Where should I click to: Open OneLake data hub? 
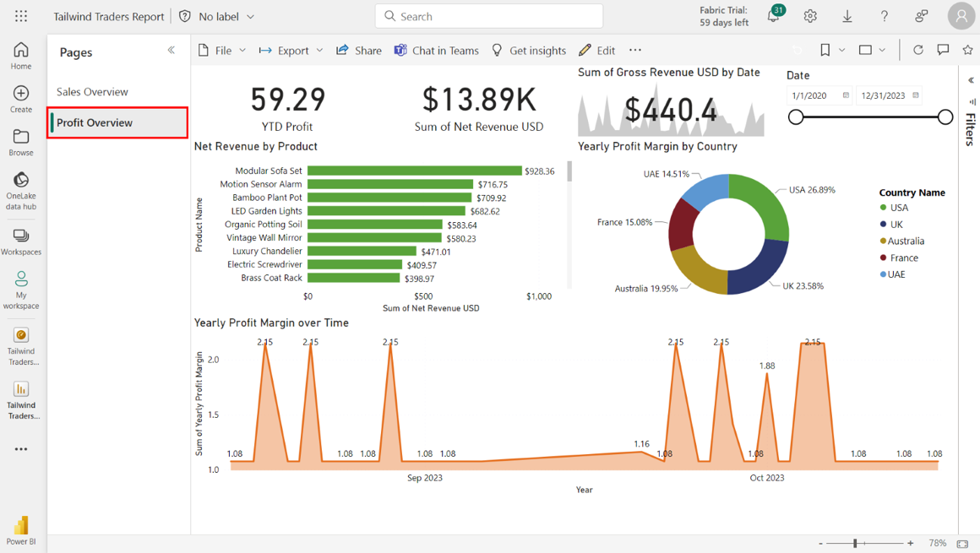click(x=21, y=190)
